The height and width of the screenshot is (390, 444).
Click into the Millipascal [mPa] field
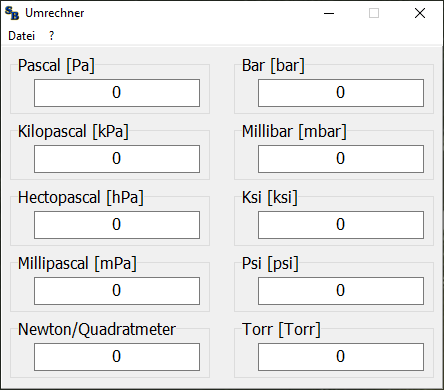click(117, 291)
